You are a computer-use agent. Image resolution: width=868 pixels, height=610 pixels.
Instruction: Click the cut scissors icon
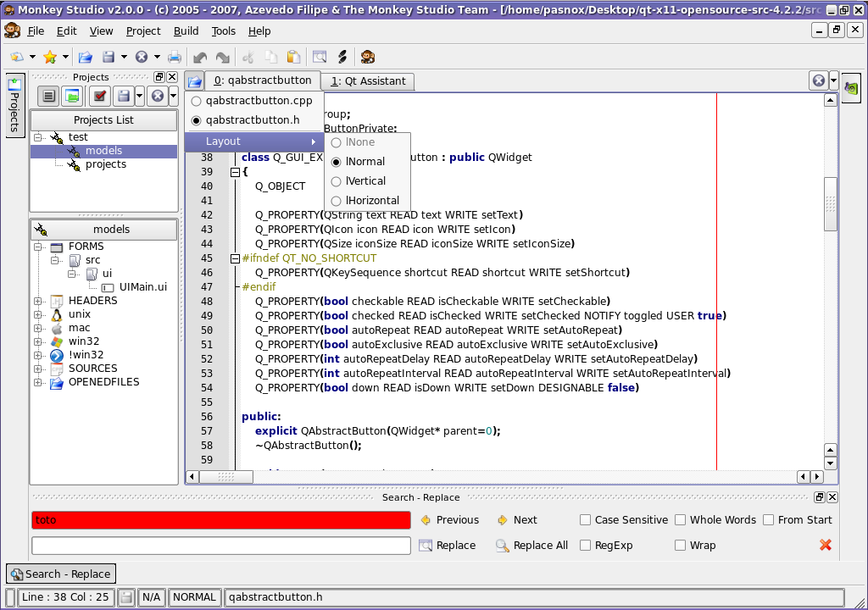click(x=248, y=57)
